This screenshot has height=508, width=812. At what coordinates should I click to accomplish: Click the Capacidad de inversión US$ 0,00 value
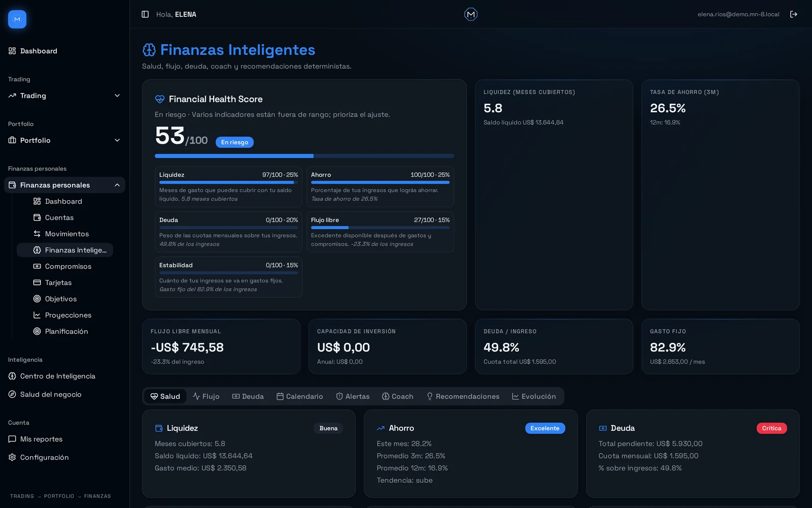click(344, 347)
